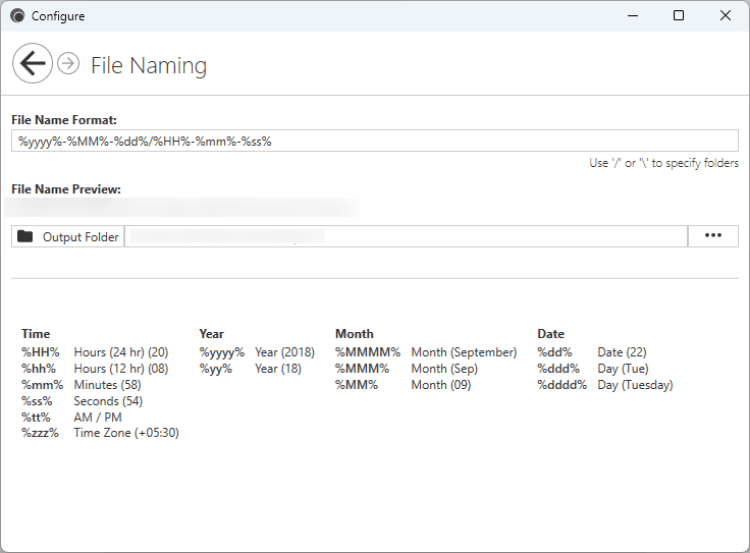Click inside the File Name Format field

coord(375,141)
